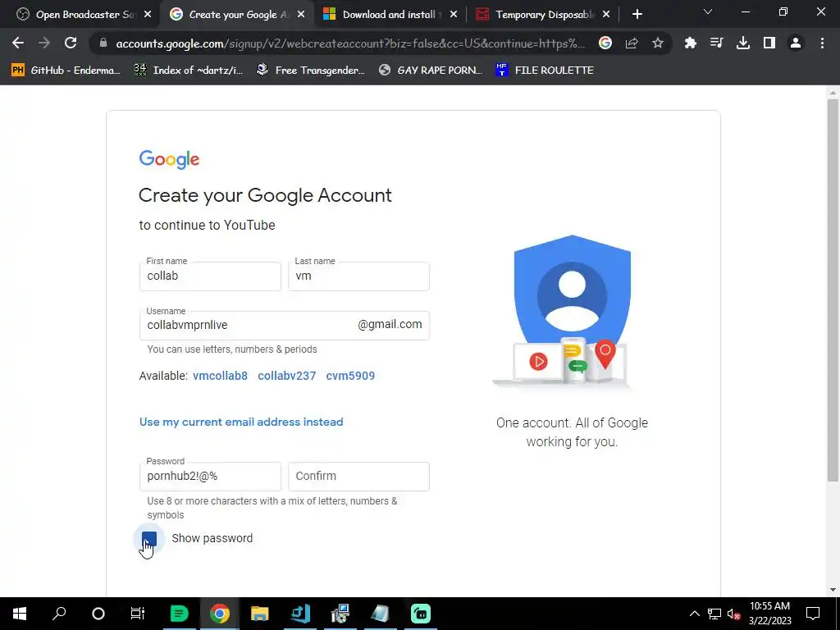Screen dimensions: 840x630
Task: Open the media control icon
Action: pyautogui.click(x=717, y=43)
